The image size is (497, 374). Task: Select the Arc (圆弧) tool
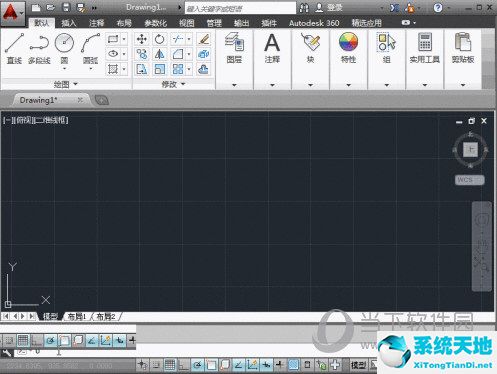click(x=90, y=48)
